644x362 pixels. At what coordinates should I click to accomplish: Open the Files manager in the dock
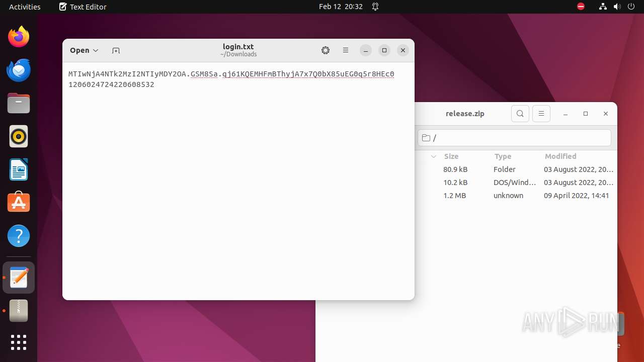pos(19,104)
